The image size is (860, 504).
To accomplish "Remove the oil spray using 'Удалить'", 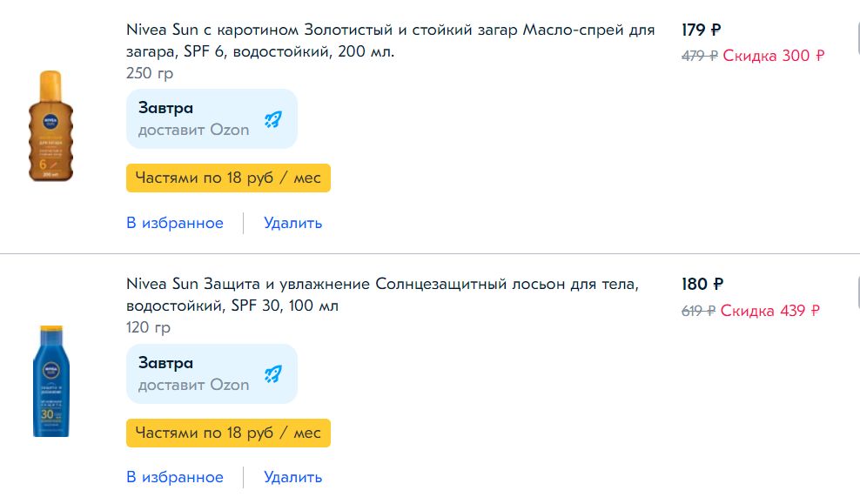I will (x=293, y=223).
